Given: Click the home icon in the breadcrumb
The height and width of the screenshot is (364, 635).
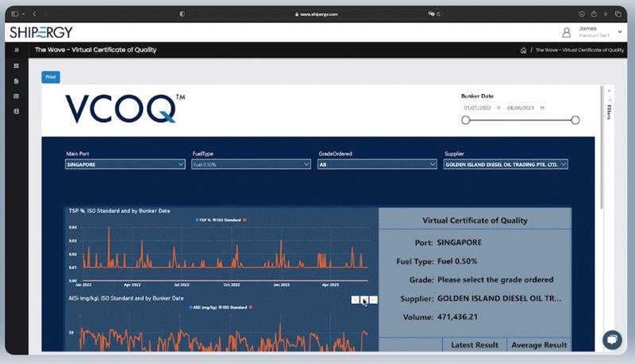Looking at the screenshot, I should coord(523,50).
